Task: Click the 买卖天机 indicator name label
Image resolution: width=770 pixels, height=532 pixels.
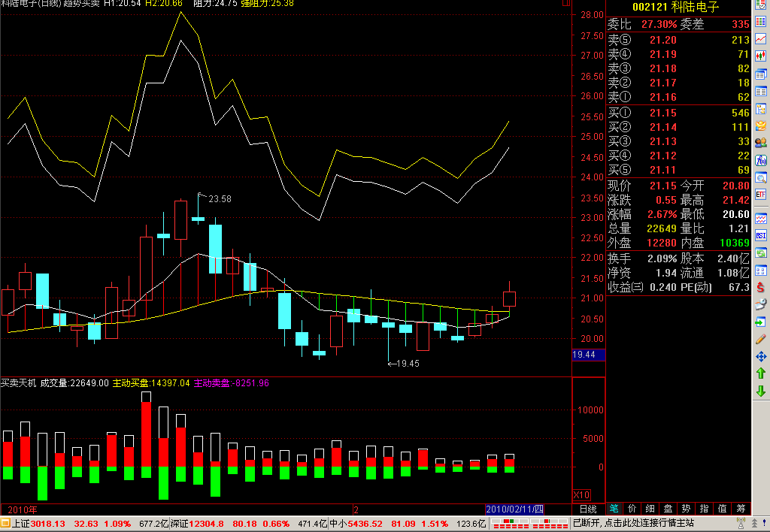Action: click(x=19, y=383)
